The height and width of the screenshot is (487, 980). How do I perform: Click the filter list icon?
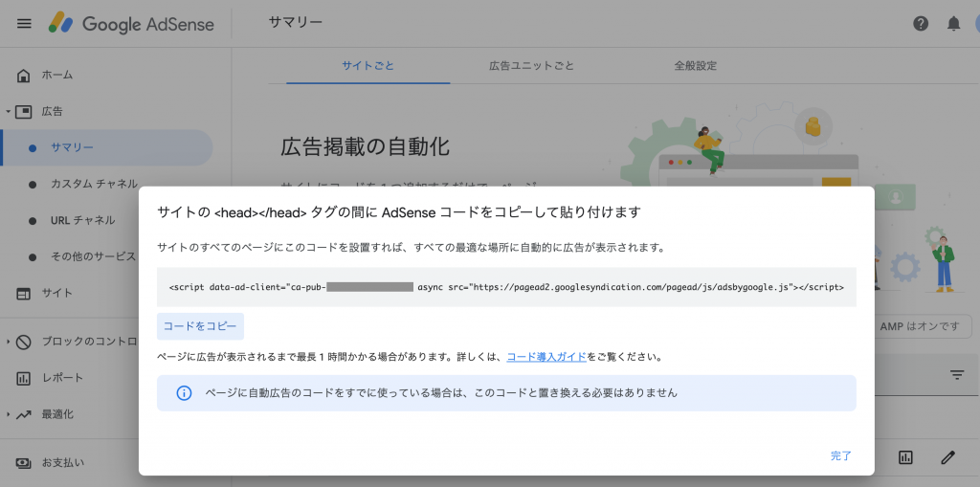(957, 375)
